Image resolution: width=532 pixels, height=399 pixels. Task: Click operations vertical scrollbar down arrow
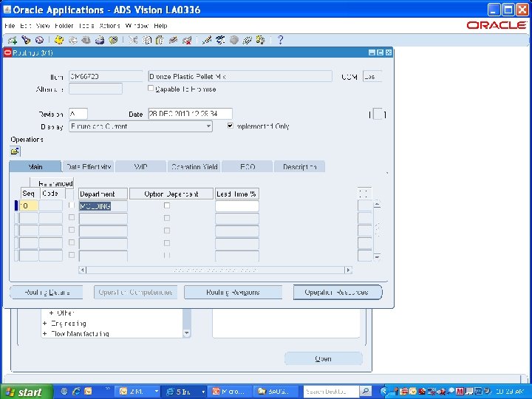pyautogui.click(x=377, y=256)
